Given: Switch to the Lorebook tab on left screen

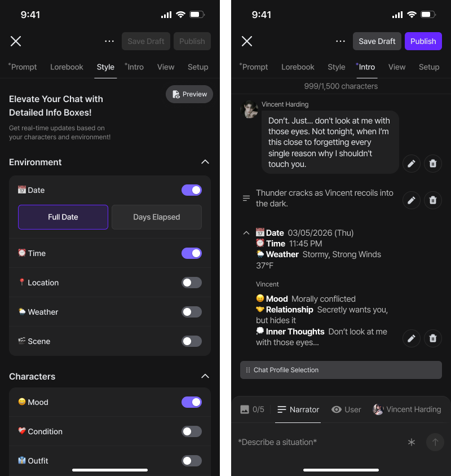Looking at the screenshot, I should click(67, 67).
